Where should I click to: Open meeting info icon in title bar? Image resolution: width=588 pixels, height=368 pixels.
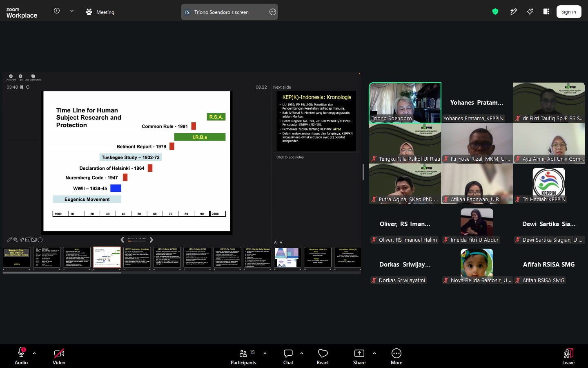(57, 11)
